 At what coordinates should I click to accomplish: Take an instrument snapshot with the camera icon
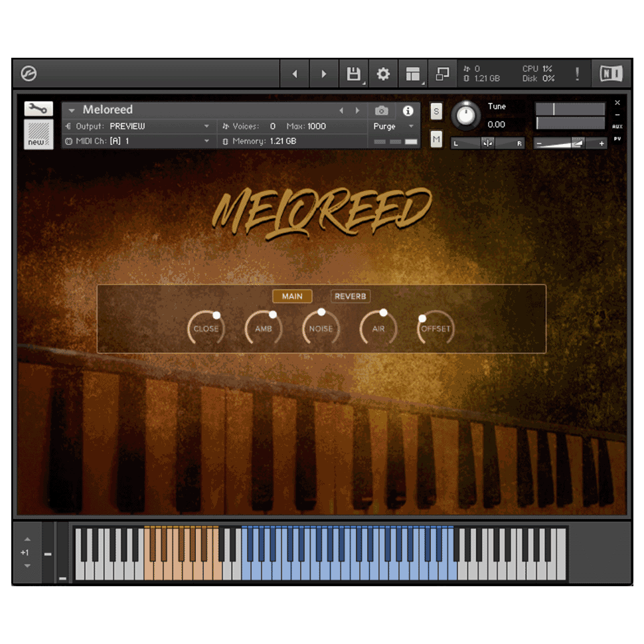click(x=380, y=112)
